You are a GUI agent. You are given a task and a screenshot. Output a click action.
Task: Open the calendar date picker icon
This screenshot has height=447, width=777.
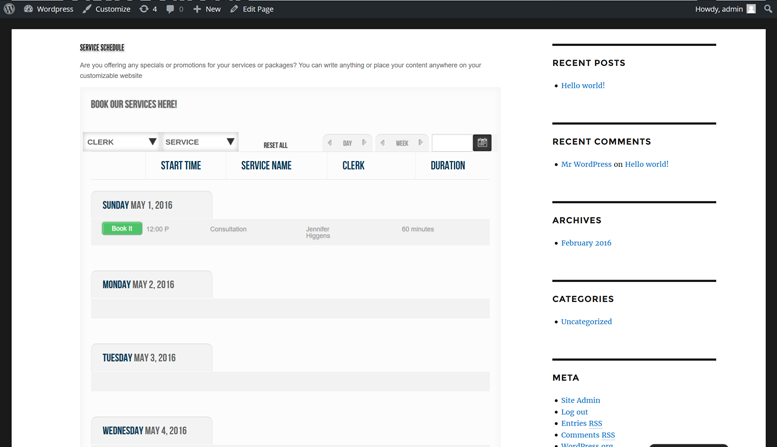[482, 143]
